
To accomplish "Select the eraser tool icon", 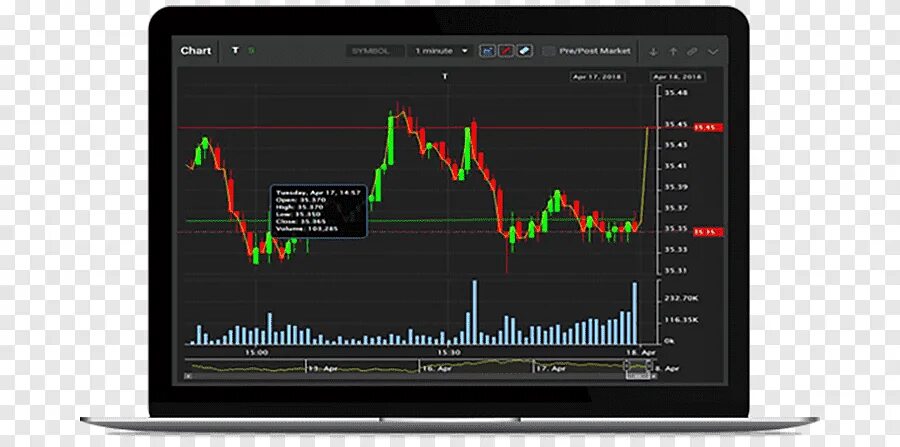I will pos(525,51).
